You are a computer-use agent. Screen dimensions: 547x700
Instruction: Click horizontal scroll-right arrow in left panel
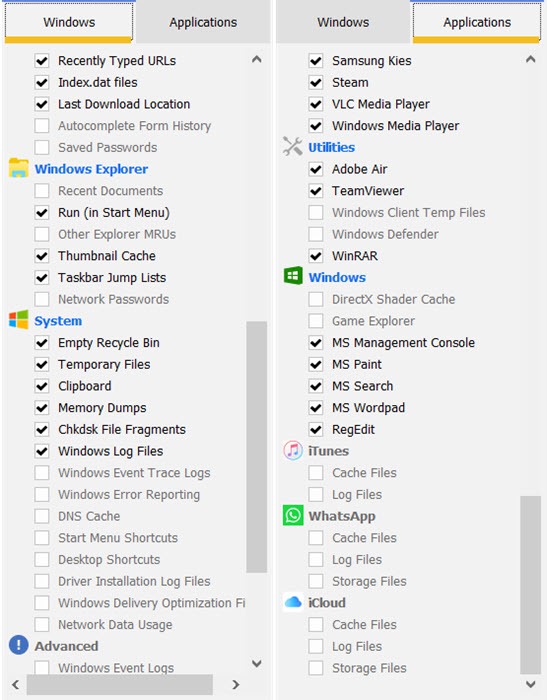(236, 684)
